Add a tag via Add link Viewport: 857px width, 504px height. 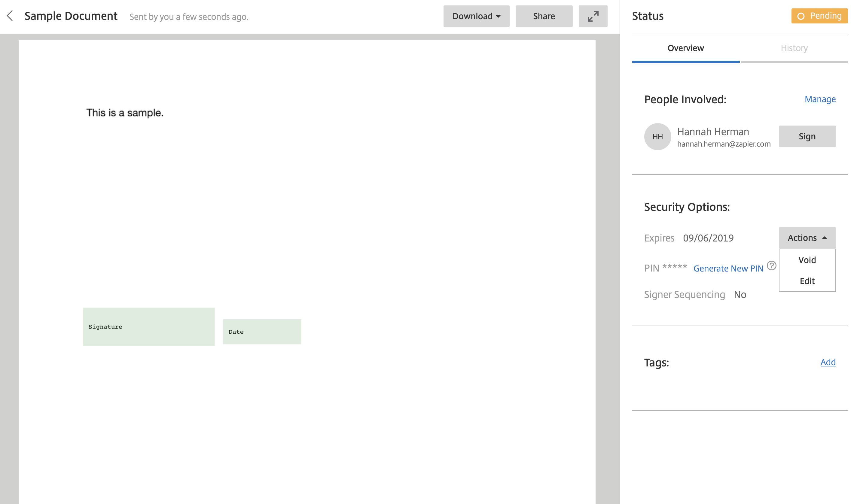(x=828, y=362)
